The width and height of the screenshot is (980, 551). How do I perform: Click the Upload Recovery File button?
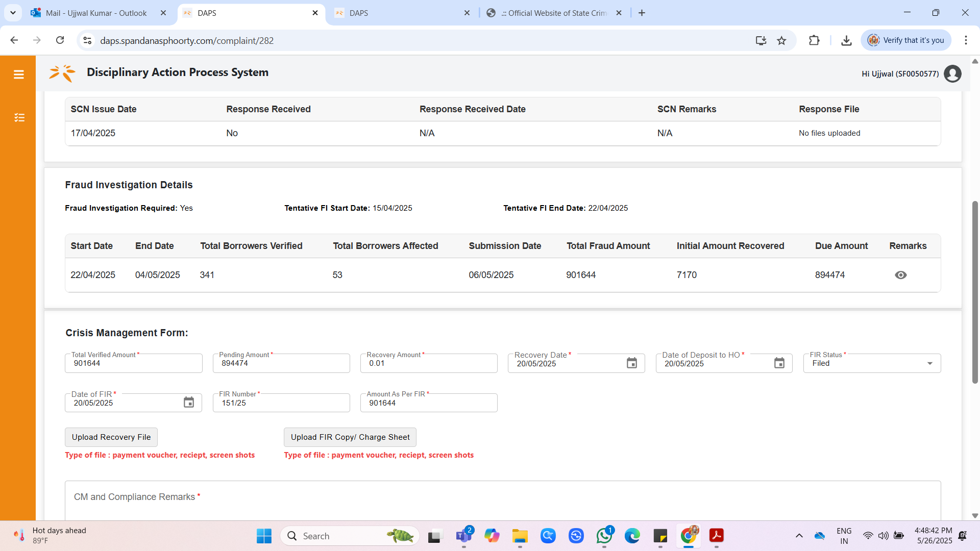tap(111, 437)
